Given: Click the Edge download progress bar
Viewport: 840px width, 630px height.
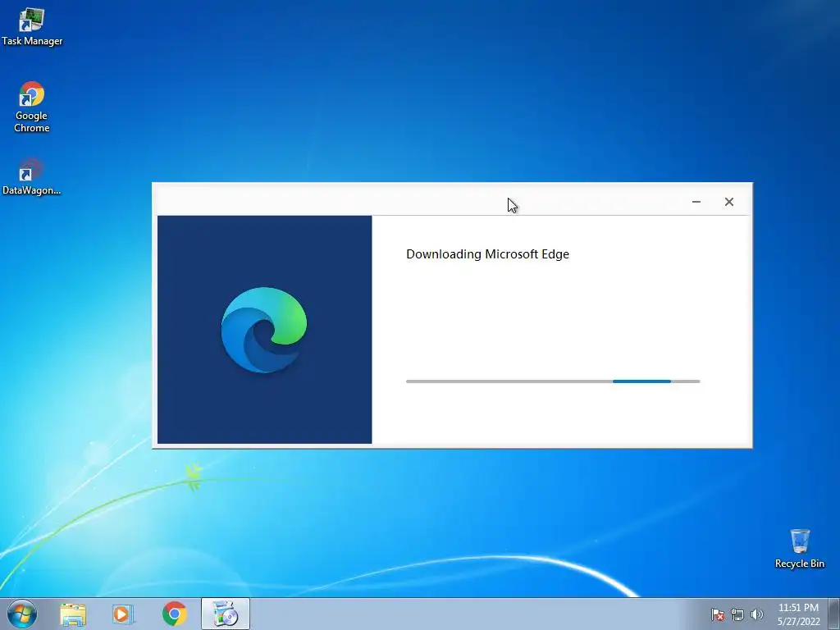Looking at the screenshot, I should (x=553, y=381).
